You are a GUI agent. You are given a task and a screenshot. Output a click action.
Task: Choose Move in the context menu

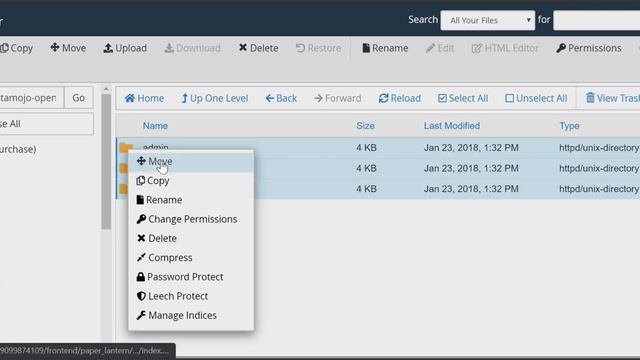tap(191, 161)
